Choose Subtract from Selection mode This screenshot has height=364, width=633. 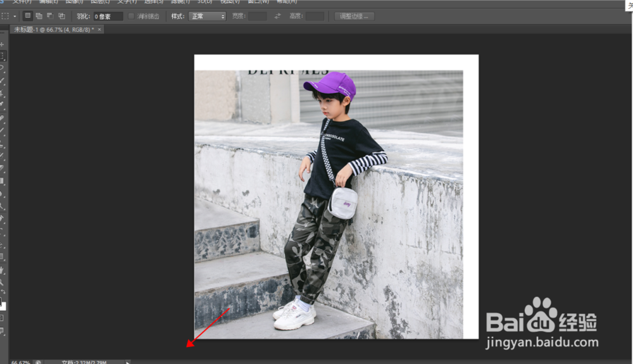pyautogui.click(x=50, y=16)
